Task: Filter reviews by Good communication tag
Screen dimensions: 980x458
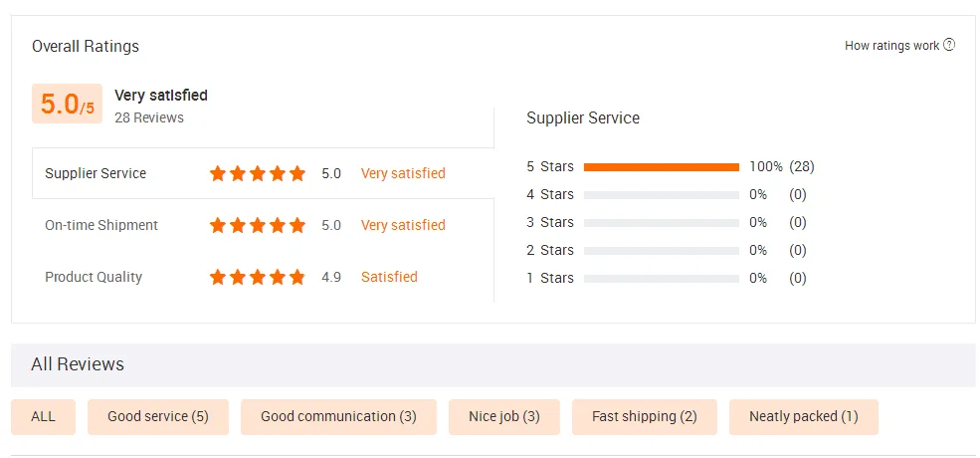Action: 338,416
